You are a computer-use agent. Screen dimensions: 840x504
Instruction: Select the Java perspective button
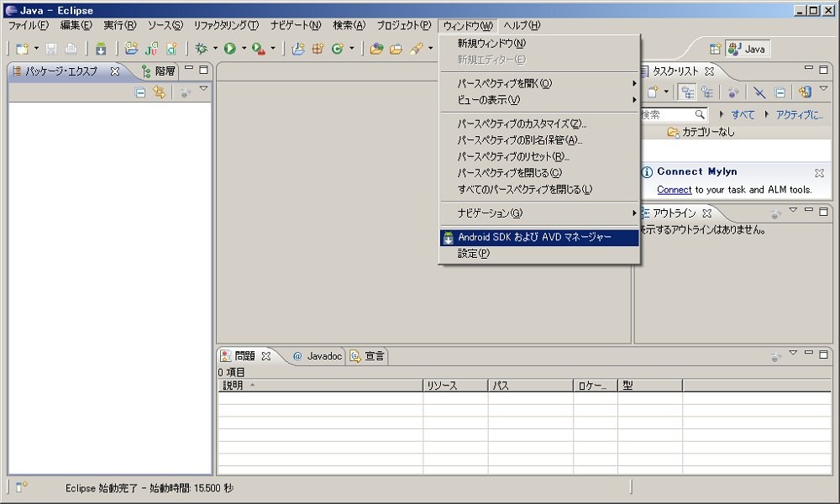tap(748, 49)
